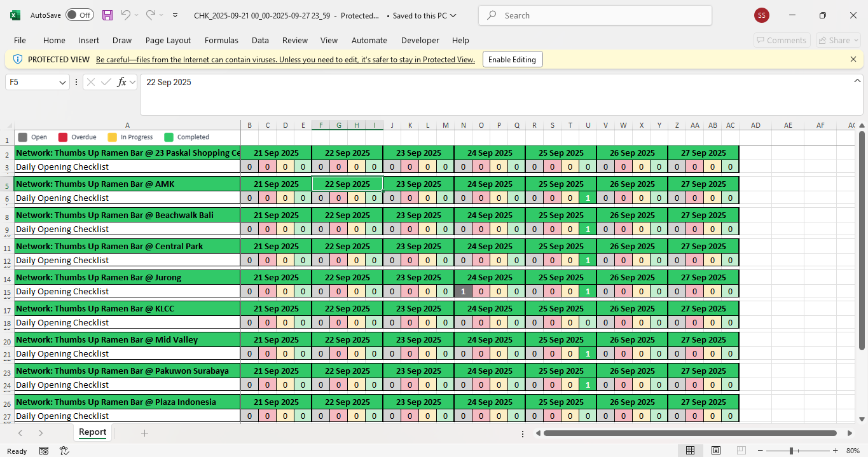The width and height of the screenshot is (868, 457).
Task: Close the Protected View warning bar
Action: tap(853, 59)
